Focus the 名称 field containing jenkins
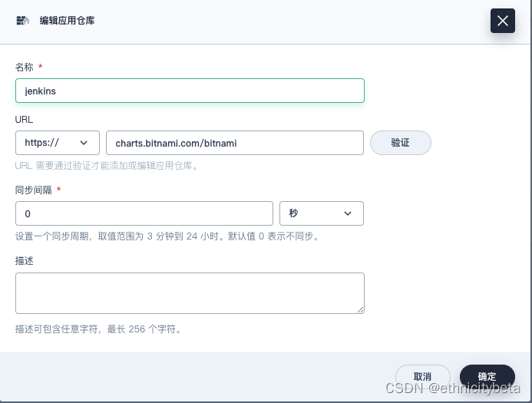The height and width of the screenshot is (403, 532). (190, 91)
